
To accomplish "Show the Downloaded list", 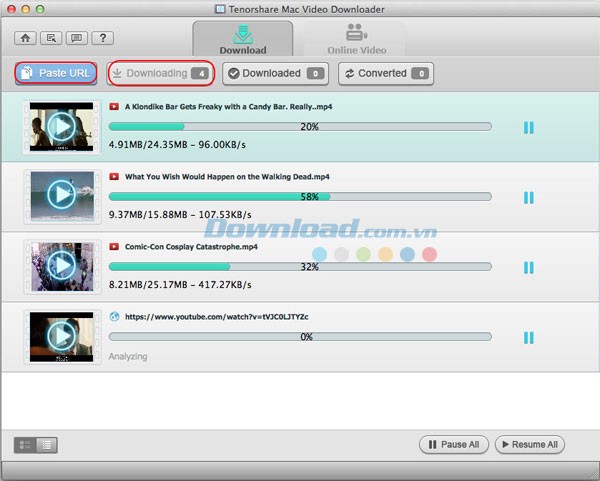I will (x=276, y=73).
